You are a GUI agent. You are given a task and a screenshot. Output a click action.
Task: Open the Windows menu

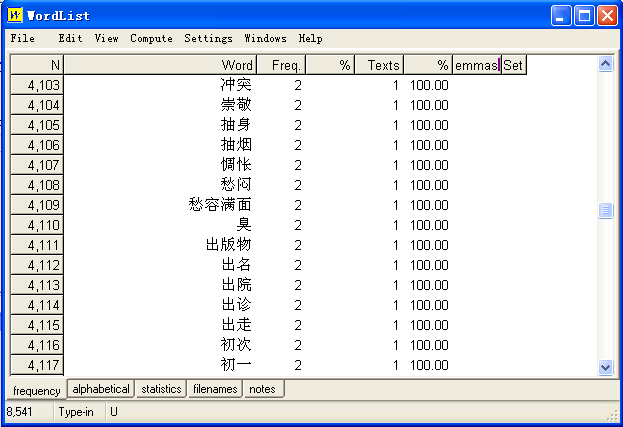tap(265, 39)
